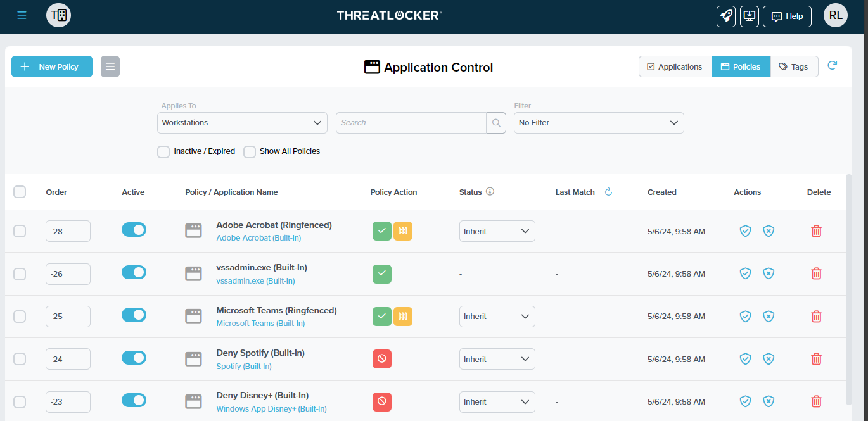This screenshot has width=868, height=421.
Task: Open the Microsoft Teams (Built-In) link
Action: click(x=260, y=323)
